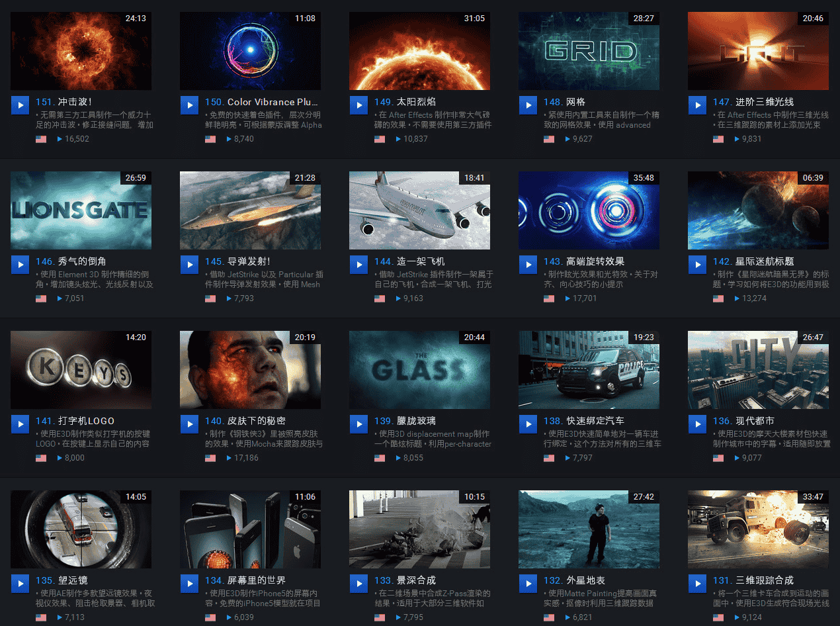
Task: Click the US flag icon under 150. Color Vibrance
Action: [210, 139]
